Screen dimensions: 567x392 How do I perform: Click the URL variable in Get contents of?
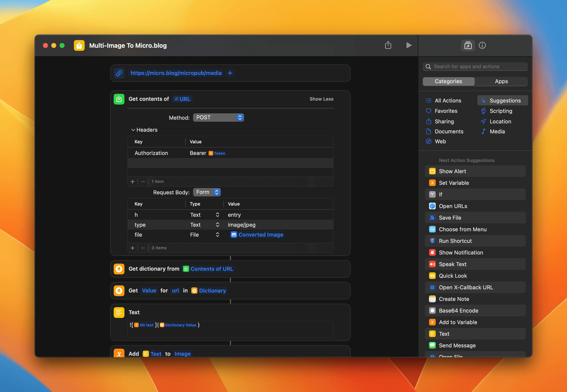tap(183, 99)
